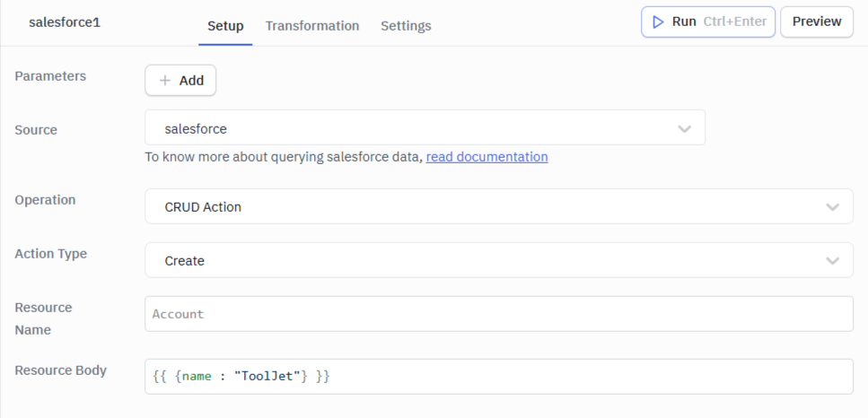Open the Settings tab
The width and height of the screenshot is (868, 418).
point(406,26)
